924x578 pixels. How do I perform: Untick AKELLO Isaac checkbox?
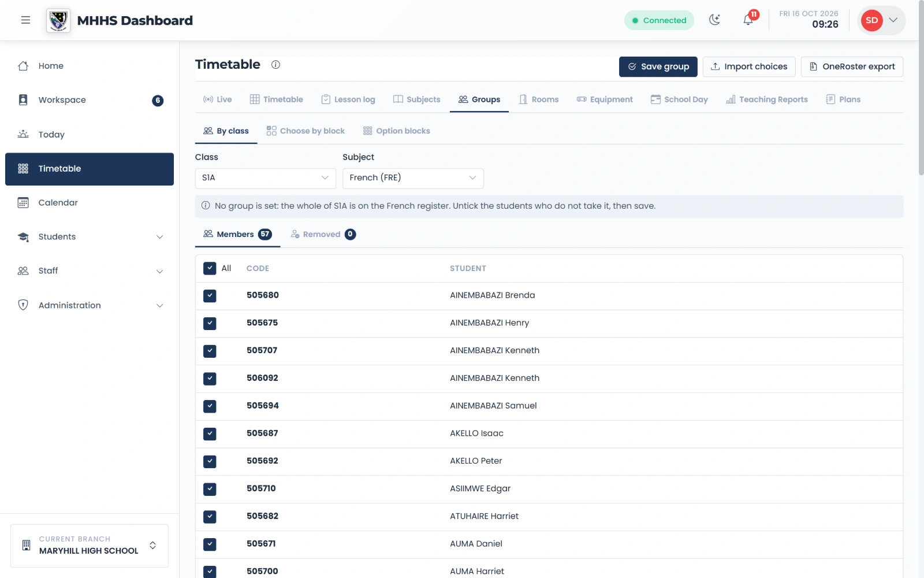point(210,434)
